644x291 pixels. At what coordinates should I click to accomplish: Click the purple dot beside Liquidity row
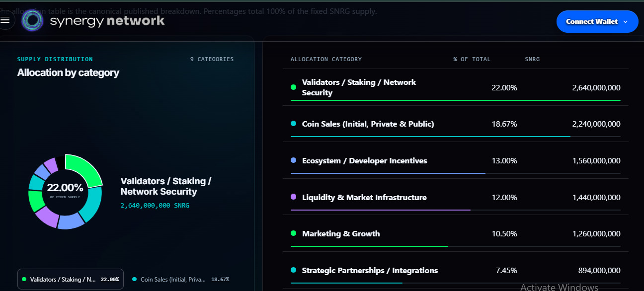pyautogui.click(x=293, y=197)
